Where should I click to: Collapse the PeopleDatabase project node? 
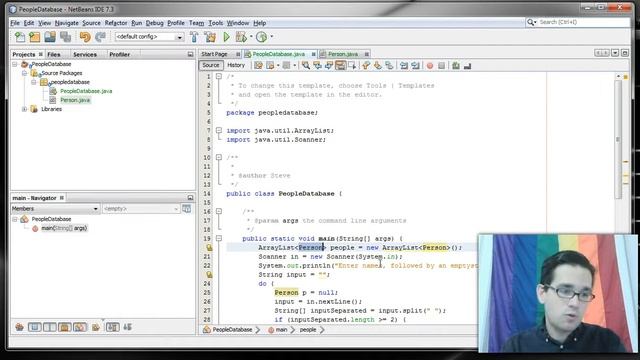point(15,64)
